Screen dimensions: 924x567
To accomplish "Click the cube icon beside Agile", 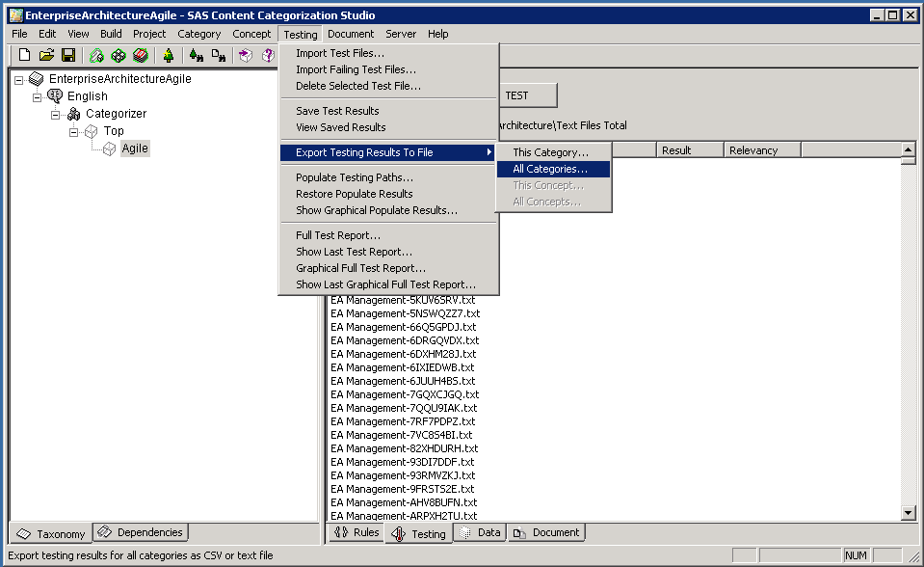I will click(x=110, y=148).
